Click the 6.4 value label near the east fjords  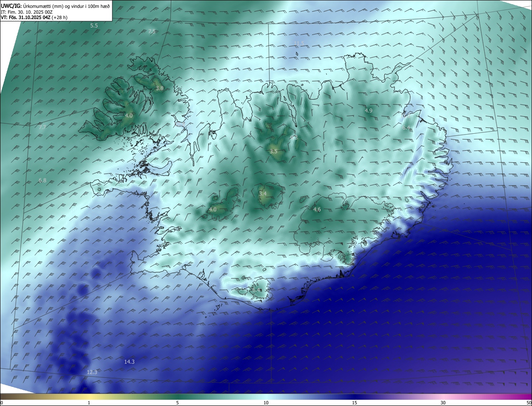[406, 128]
